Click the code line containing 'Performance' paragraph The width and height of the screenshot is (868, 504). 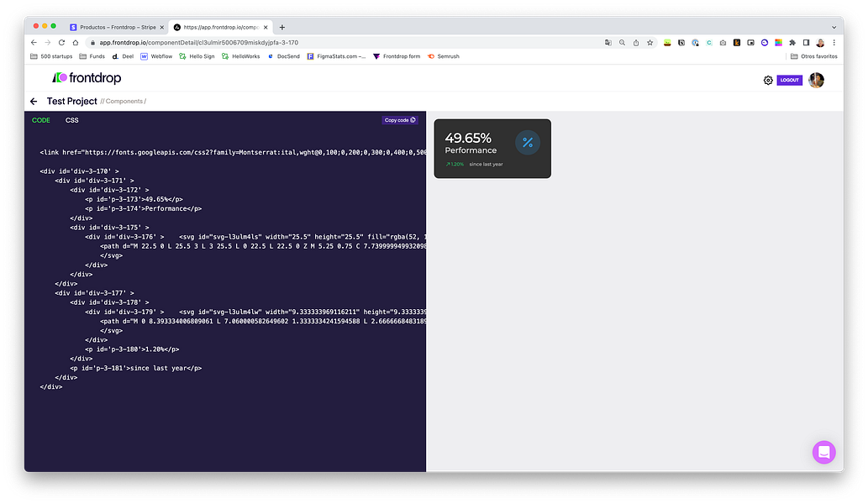tap(144, 208)
